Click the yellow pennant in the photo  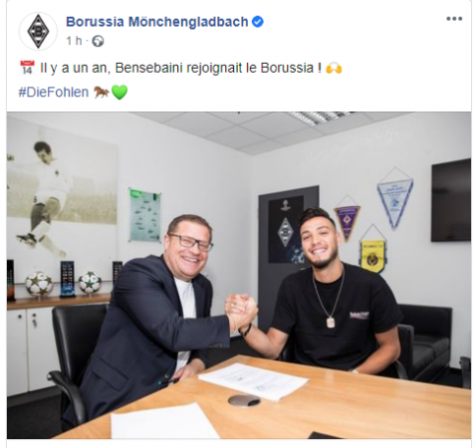coord(372,251)
